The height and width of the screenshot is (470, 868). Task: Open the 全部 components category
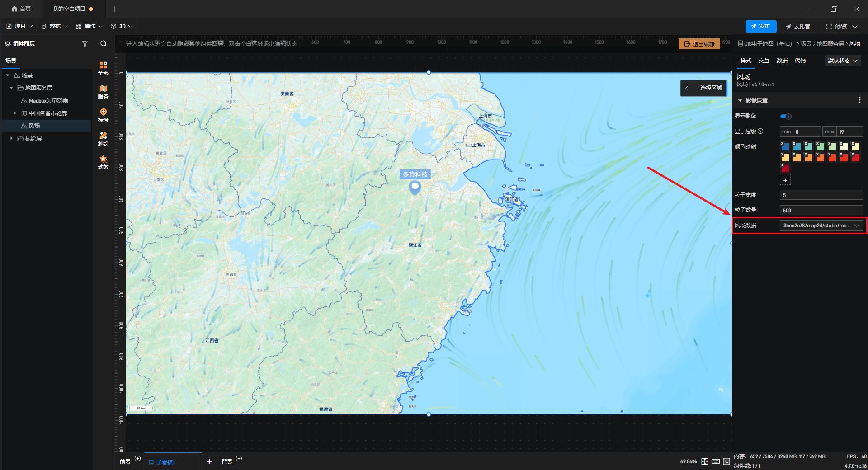point(103,68)
